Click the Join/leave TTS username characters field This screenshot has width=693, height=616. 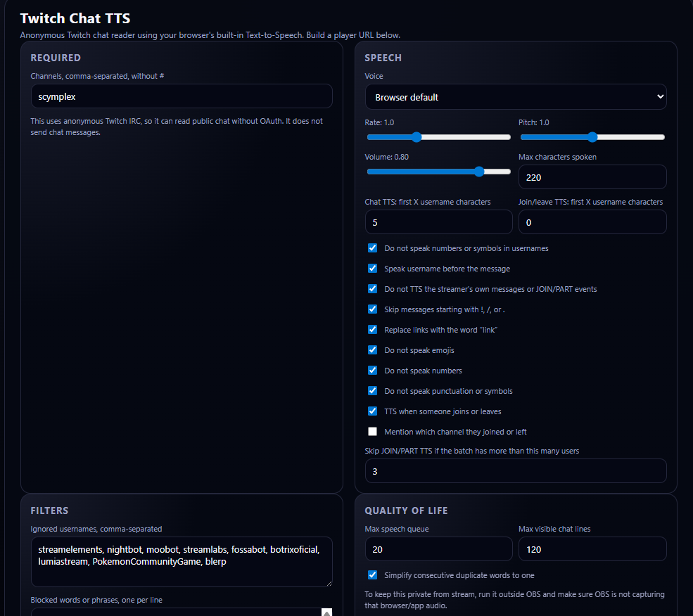[x=592, y=222]
